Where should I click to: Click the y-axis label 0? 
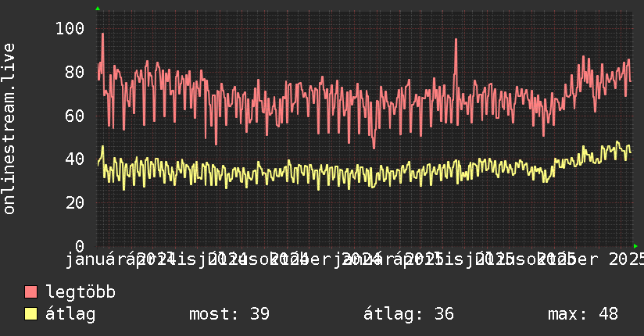pos(80,245)
